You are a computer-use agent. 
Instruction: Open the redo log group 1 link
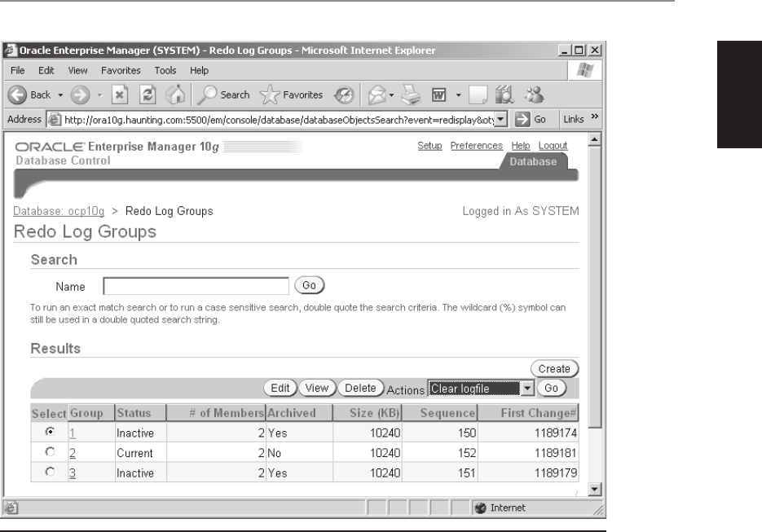(72, 433)
